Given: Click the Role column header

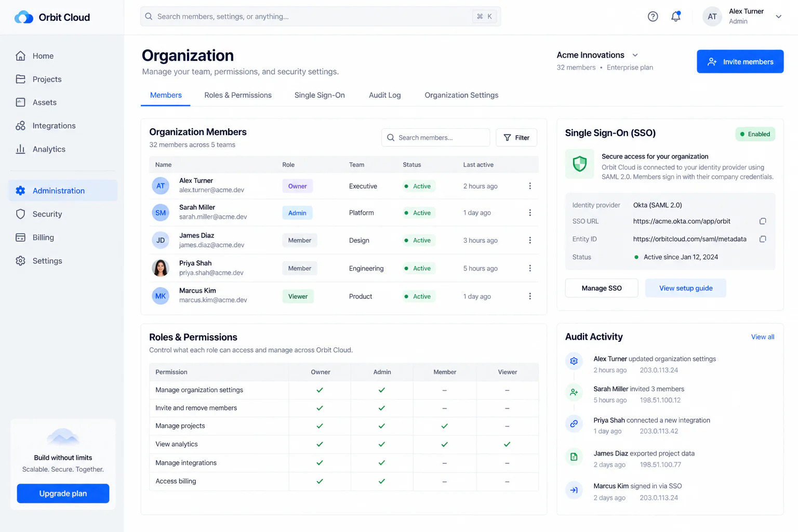Looking at the screenshot, I should 288,165.
